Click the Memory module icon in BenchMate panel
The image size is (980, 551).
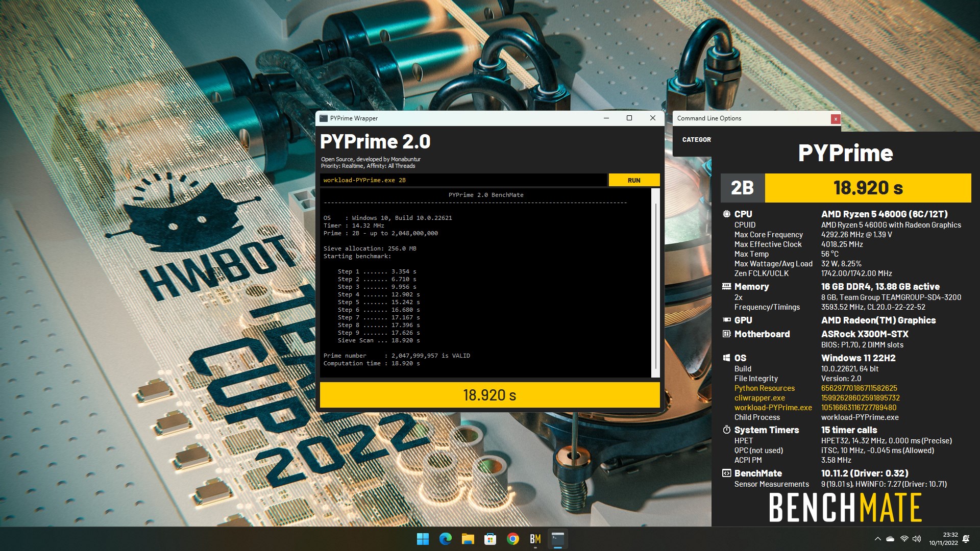tap(726, 286)
